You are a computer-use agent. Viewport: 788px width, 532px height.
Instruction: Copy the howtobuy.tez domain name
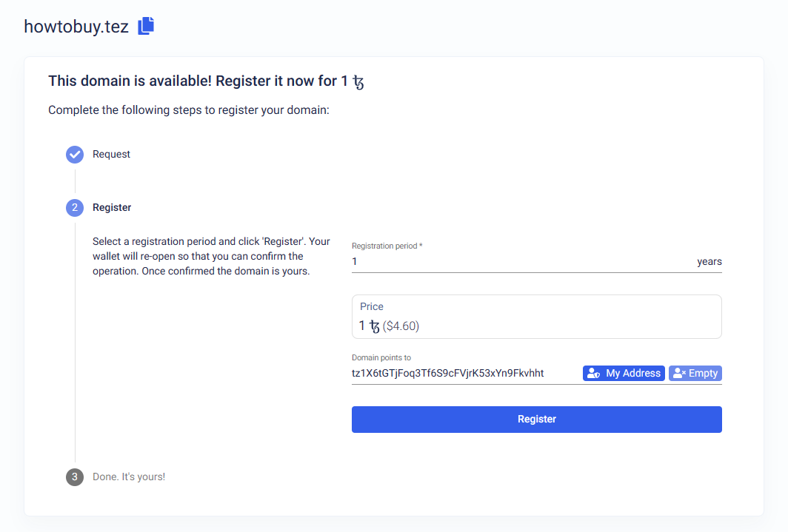[x=146, y=26]
